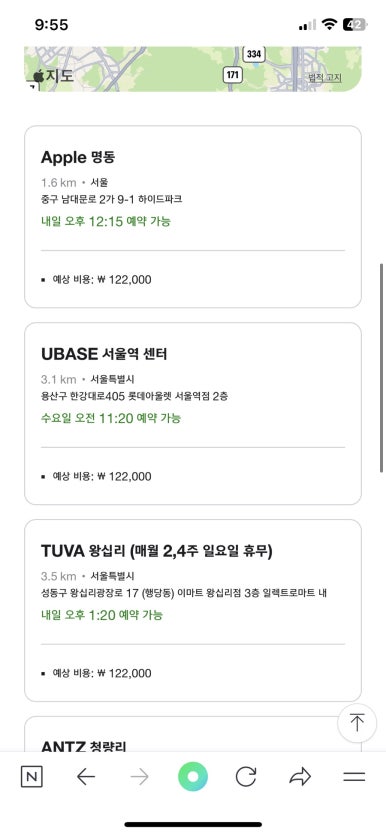The image size is (386, 835).
Task: Tap the Apple 지도 logo on map
Action: click(53, 76)
